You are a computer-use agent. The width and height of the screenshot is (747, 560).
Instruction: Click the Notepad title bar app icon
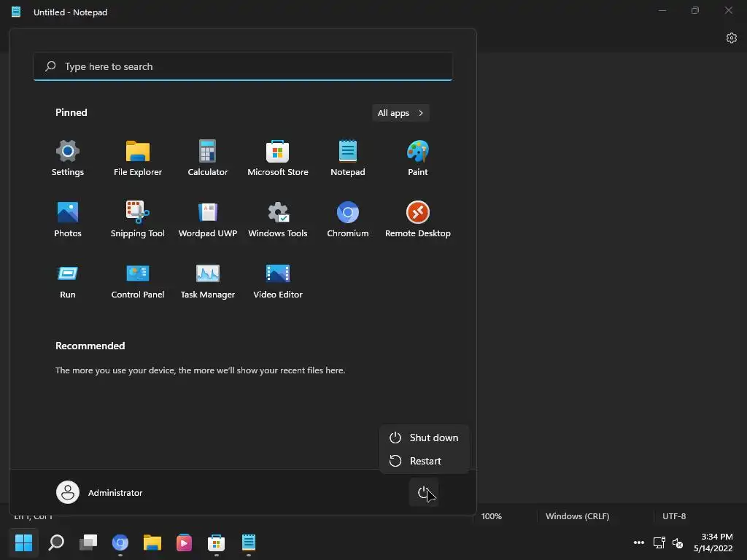click(x=16, y=12)
